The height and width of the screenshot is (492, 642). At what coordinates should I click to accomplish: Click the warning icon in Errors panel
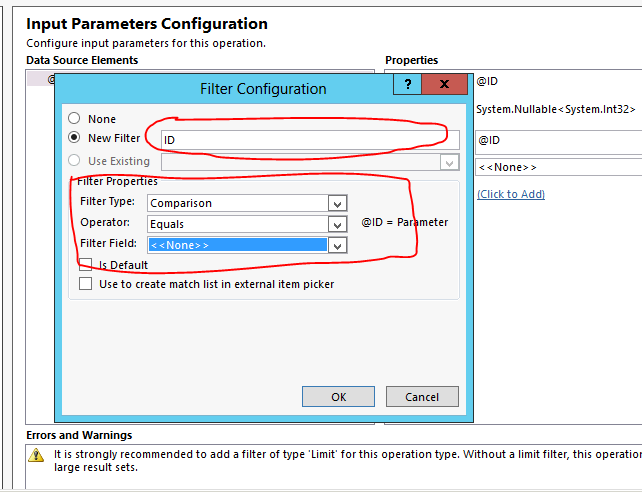coord(37,455)
